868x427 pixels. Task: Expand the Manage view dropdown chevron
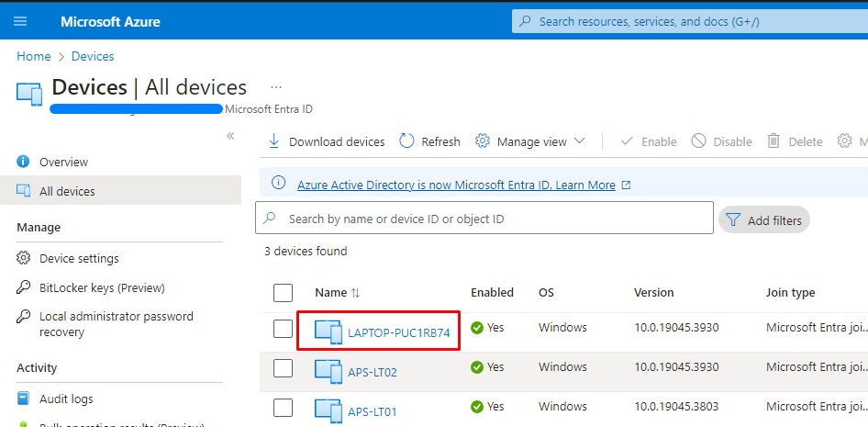click(x=579, y=141)
